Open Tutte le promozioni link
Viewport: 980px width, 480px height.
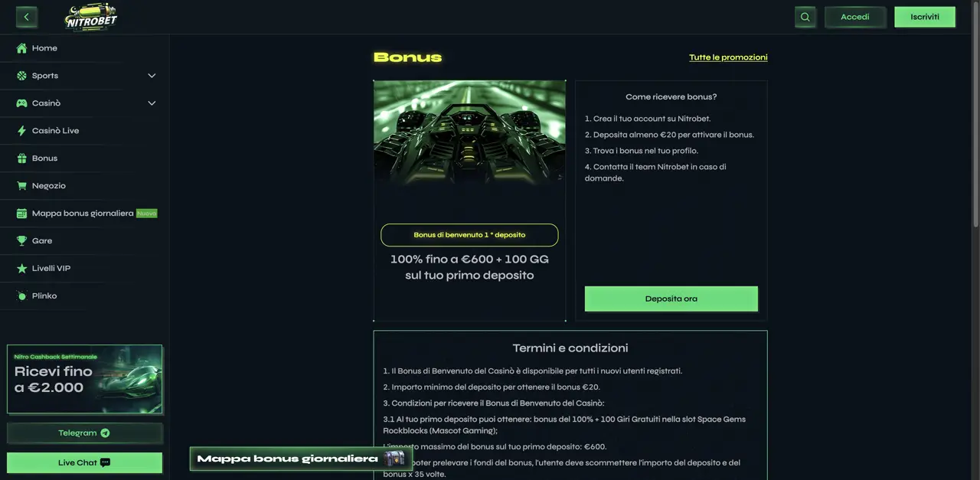click(728, 57)
